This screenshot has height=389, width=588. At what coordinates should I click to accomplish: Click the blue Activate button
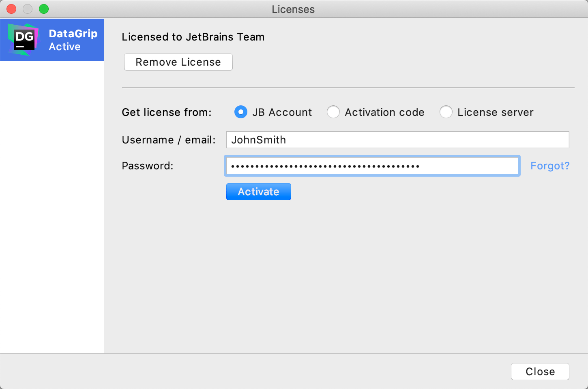(x=259, y=192)
